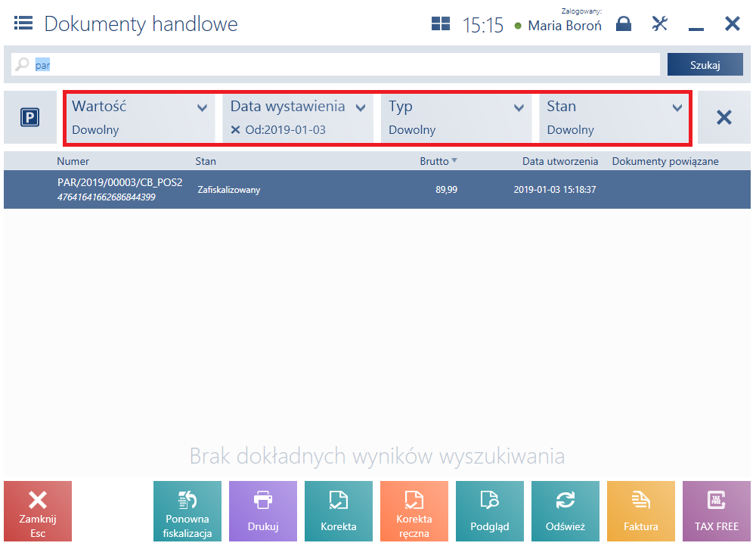Click the magnifier icon in search box
Viewport: 756px width, 546px height.
coord(22,64)
